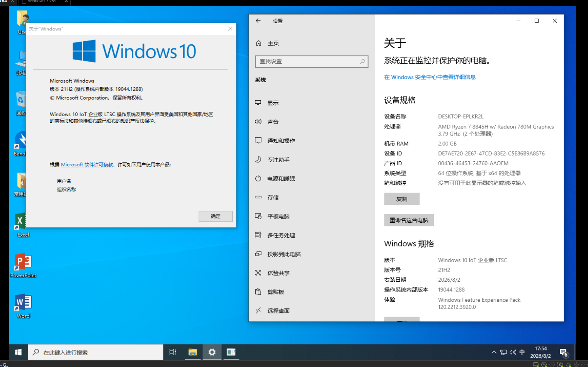
Task: Toggle Chinese input method indicator
Action: tap(522, 352)
